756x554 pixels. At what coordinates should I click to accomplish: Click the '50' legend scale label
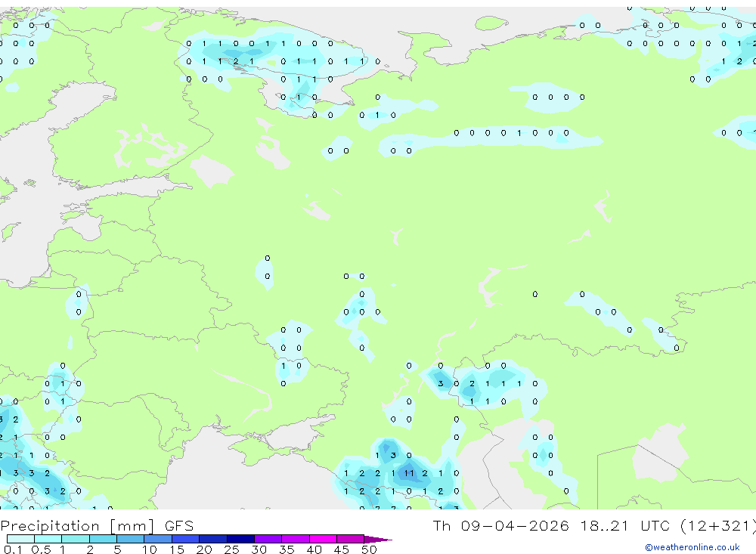(369, 549)
